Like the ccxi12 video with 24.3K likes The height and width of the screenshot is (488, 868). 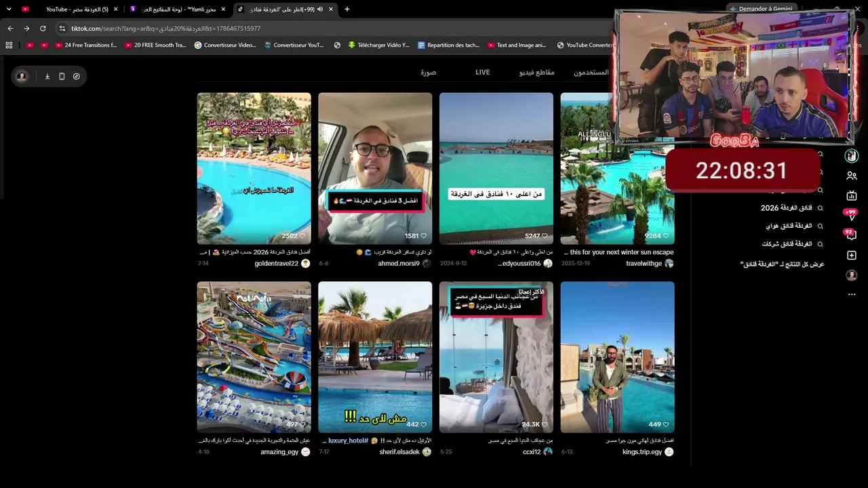545,424
